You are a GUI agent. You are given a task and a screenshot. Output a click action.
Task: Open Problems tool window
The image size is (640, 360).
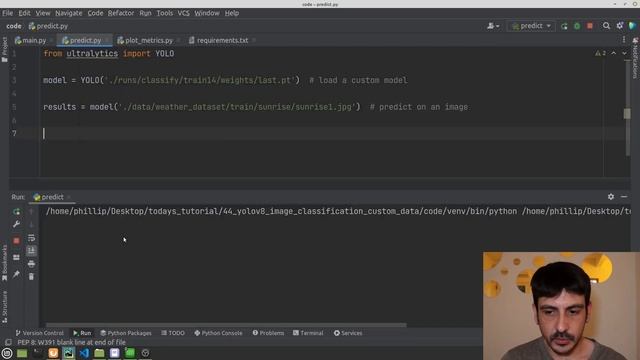click(x=268, y=333)
